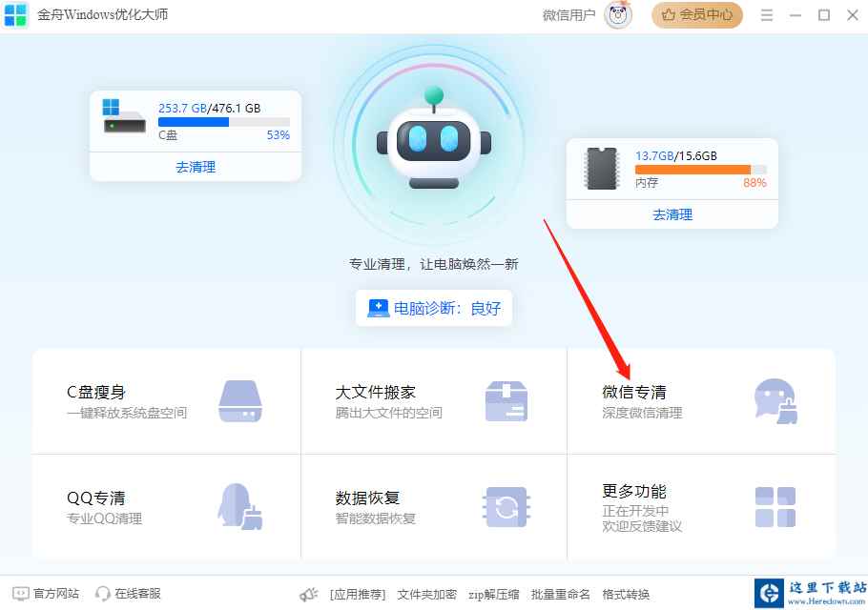Click the 专业清理，让电脑焕然一新 slogan

(433, 264)
